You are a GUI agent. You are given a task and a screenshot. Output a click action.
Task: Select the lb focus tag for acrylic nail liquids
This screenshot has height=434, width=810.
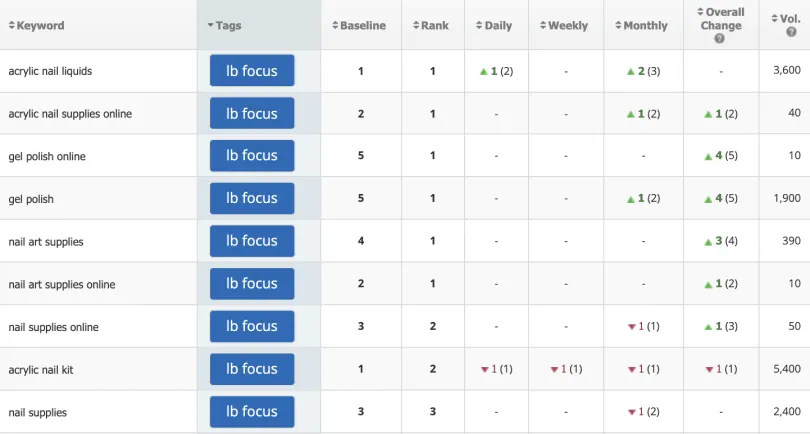pyautogui.click(x=252, y=70)
